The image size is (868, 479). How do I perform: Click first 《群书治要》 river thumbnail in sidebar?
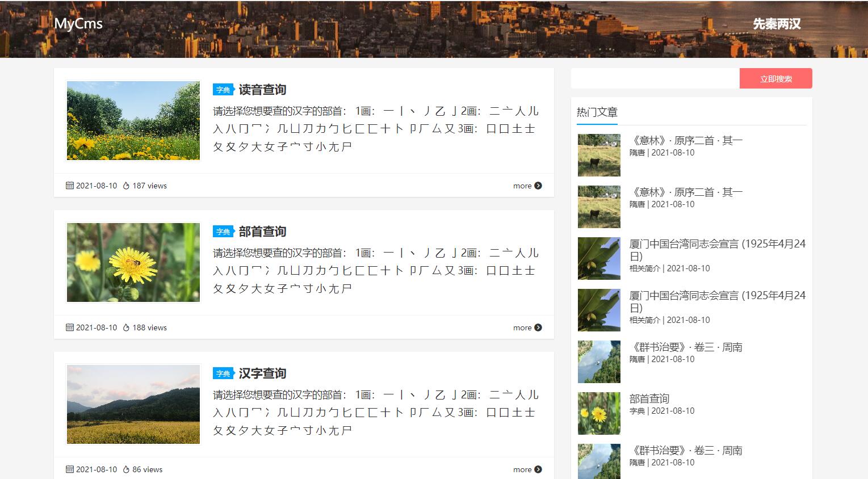pyautogui.click(x=599, y=362)
